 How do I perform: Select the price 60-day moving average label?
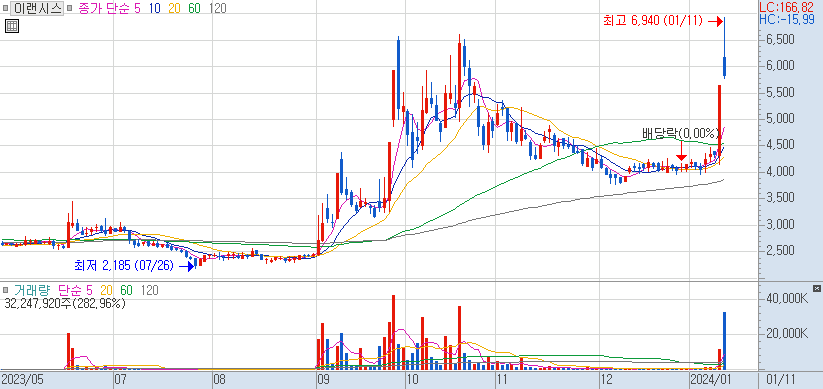click(194, 8)
